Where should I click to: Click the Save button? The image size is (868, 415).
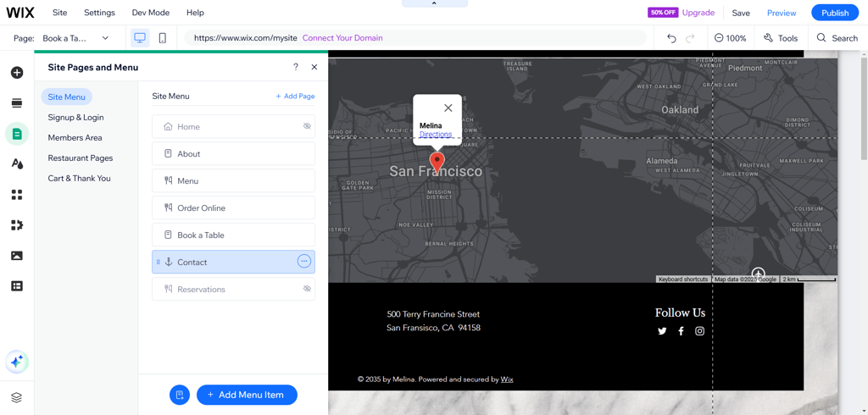click(x=741, y=13)
